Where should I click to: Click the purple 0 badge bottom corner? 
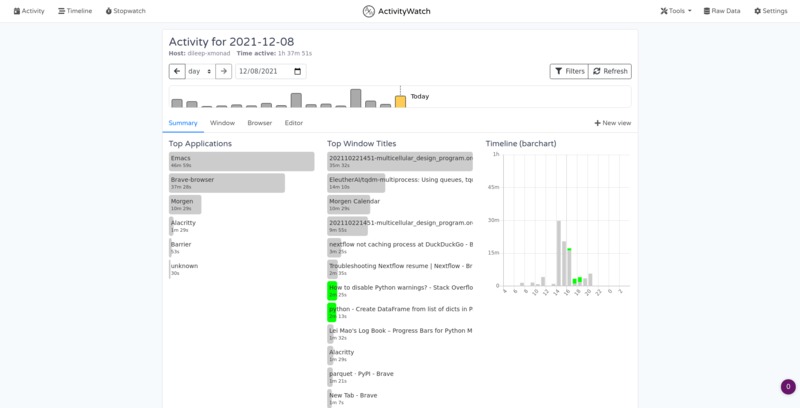click(x=788, y=387)
